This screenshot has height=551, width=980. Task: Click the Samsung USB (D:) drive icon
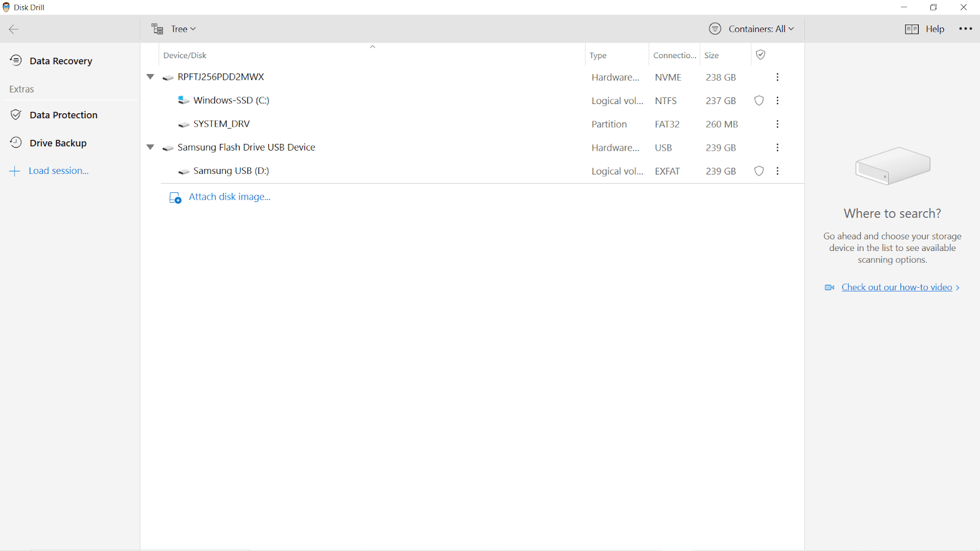click(x=183, y=171)
